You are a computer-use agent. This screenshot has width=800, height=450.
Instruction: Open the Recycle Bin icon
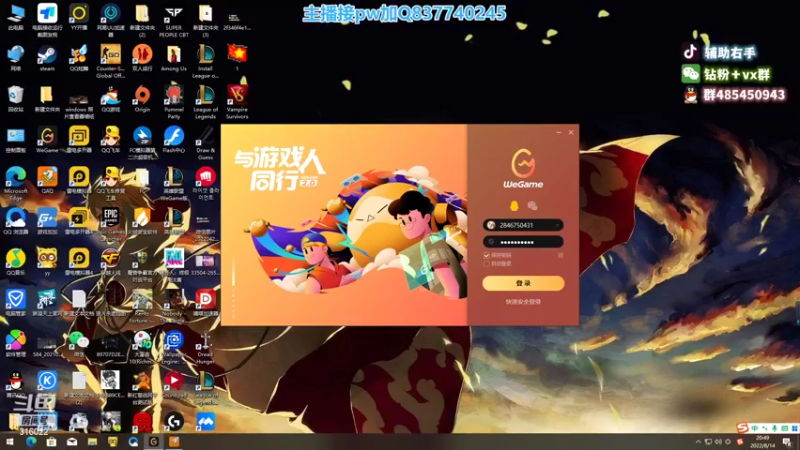pyautogui.click(x=15, y=99)
